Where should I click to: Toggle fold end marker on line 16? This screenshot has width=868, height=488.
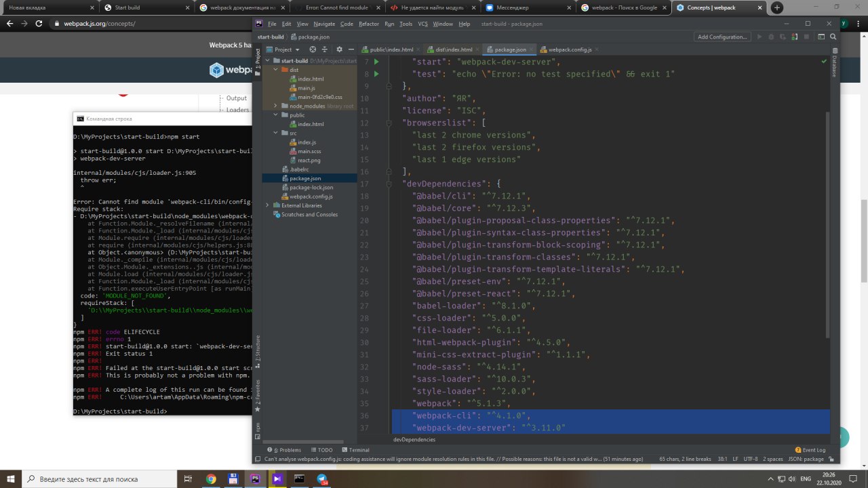(387, 171)
